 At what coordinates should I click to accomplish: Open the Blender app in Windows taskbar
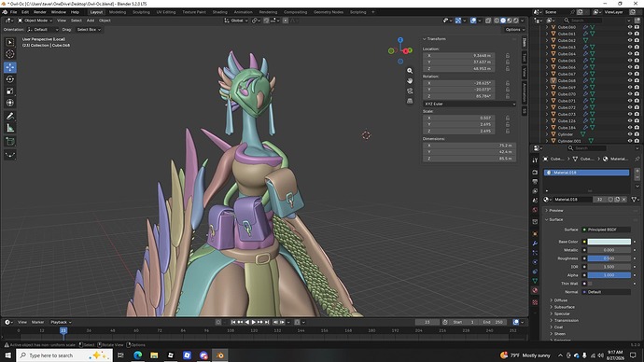click(220, 355)
